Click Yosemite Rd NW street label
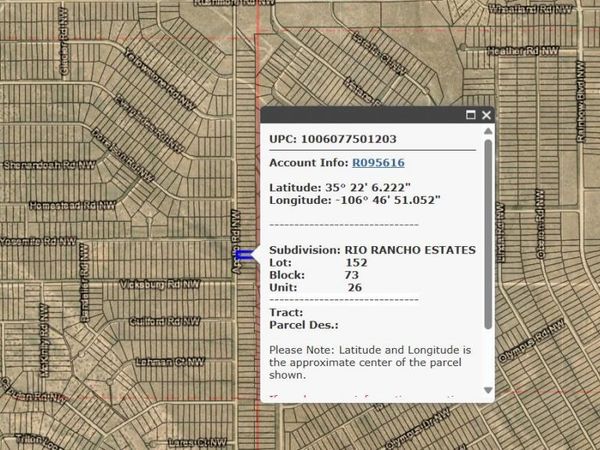Viewport: 600px width, 450px height. [x=38, y=241]
